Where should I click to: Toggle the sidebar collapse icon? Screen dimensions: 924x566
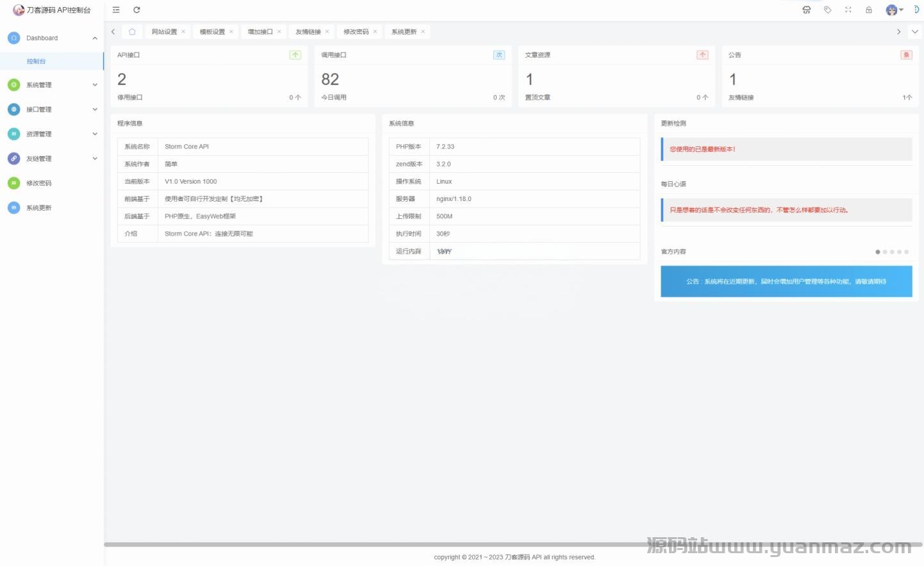[x=116, y=10]
